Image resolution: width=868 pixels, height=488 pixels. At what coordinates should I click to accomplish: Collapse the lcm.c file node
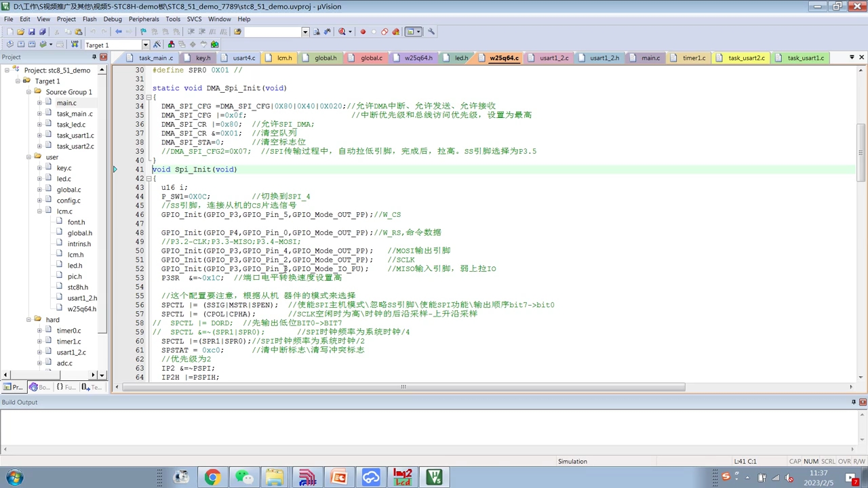(x=39, y=211)
